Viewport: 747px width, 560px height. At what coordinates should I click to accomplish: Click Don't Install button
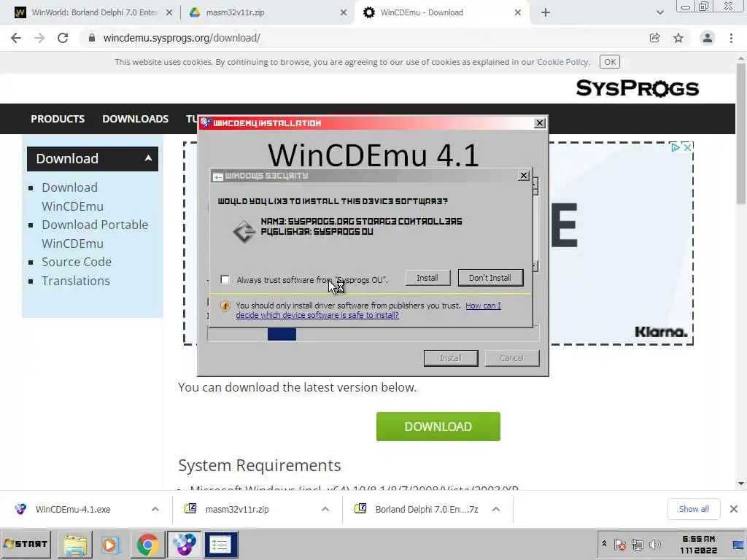tap(490, 278)
